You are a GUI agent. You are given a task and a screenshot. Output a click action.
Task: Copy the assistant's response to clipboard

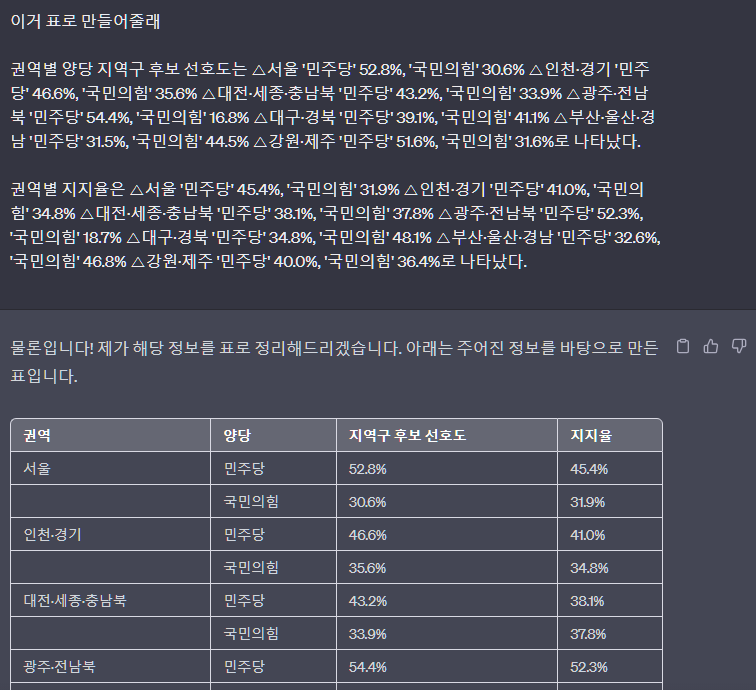pyautogui.click(x=684, y=347)
